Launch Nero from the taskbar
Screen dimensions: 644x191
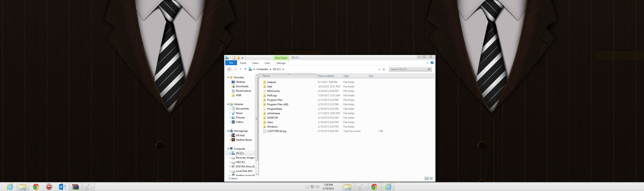point(49,187)
